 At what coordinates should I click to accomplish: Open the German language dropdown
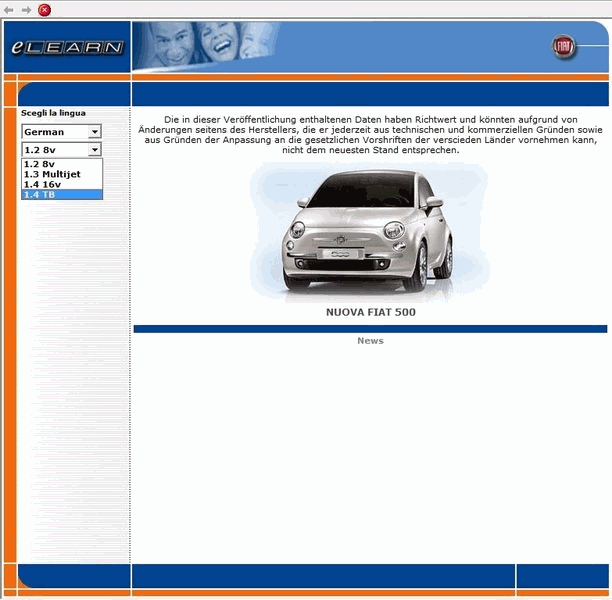click(62, 132)
